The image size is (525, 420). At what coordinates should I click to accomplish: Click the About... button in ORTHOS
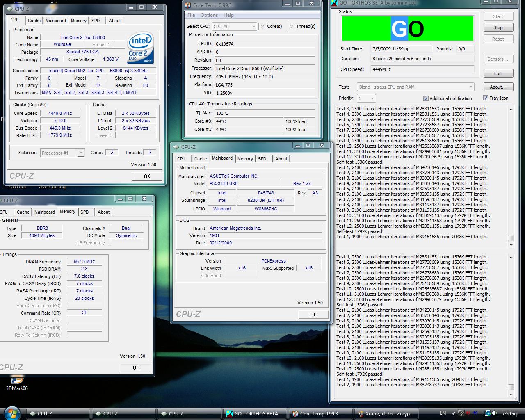click(x=498, y=87)
